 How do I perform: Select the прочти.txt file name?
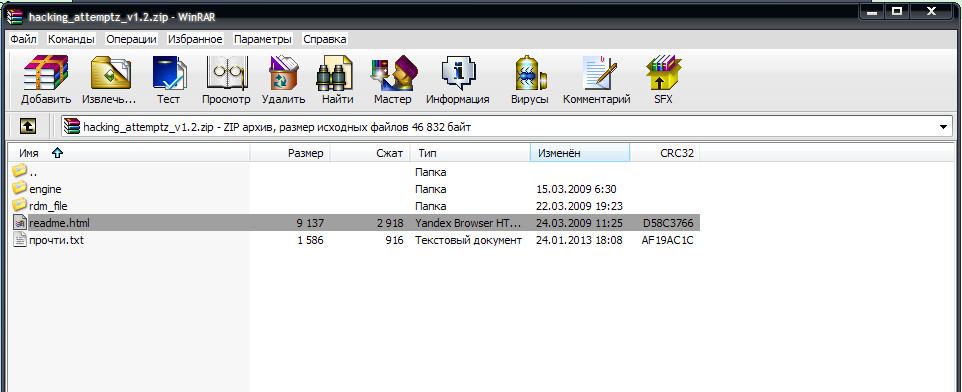[56, 240]
